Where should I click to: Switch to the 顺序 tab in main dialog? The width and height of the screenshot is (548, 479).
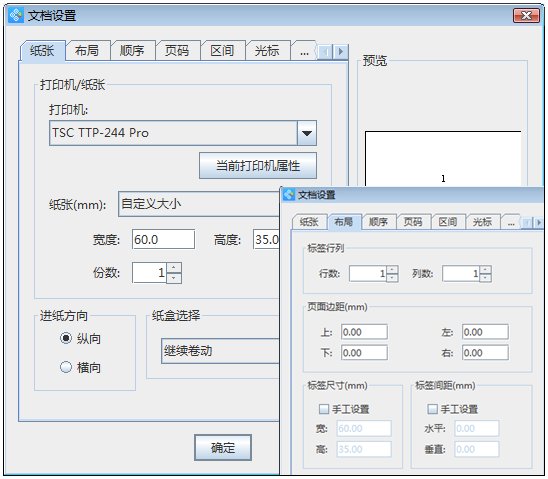(x=132, y=51)
